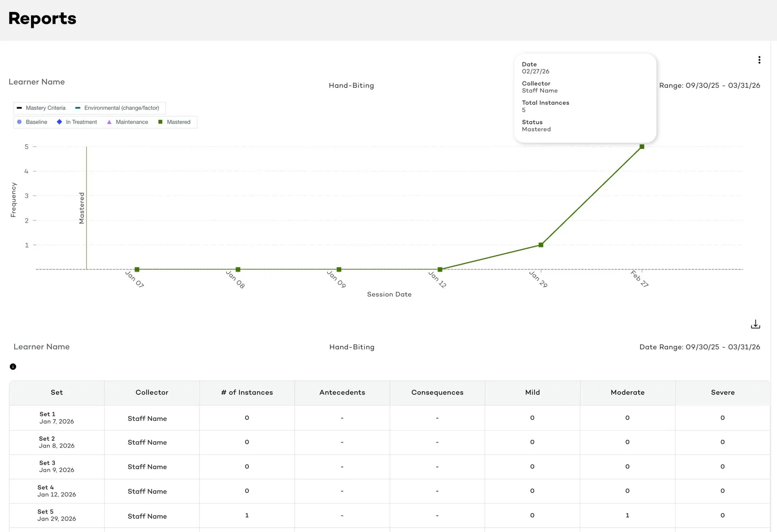Screen dimensions: 777x532
Task: Select the Set 1 Jan 7, 2026 cell
Action: pos(57,418)
